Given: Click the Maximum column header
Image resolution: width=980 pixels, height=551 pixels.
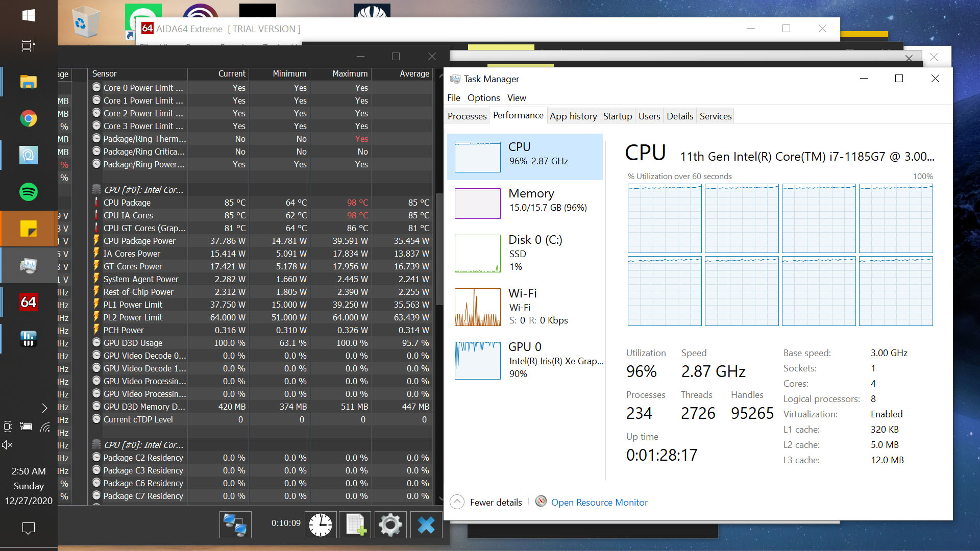Looking at the screenshot, I should coord(341,73).
